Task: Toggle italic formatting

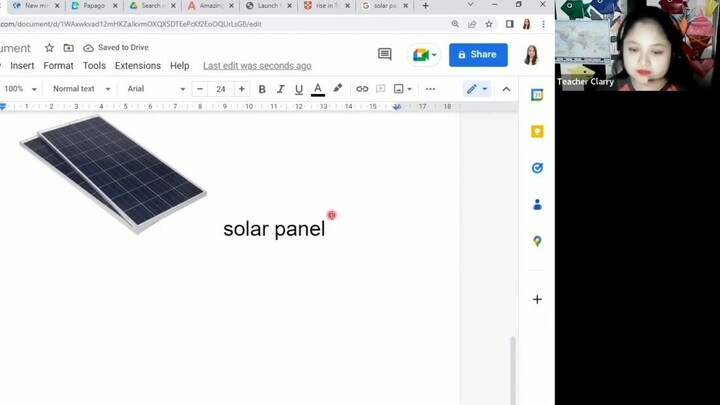Action: pos(280,89)
